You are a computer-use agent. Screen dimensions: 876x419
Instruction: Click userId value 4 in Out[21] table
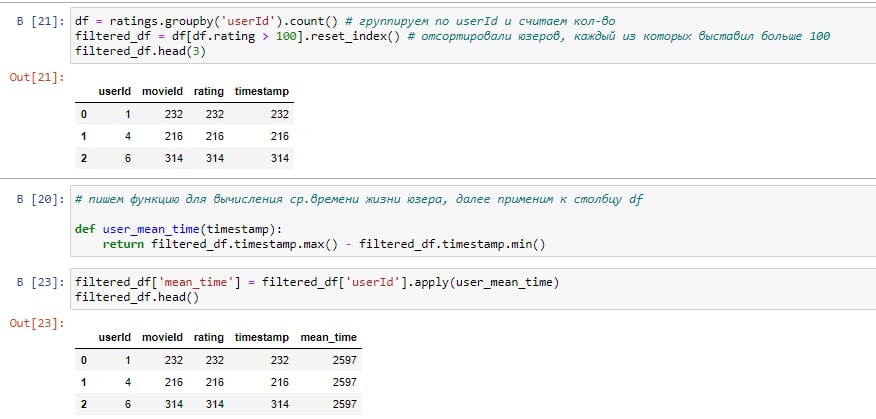(x=127, y=136)
